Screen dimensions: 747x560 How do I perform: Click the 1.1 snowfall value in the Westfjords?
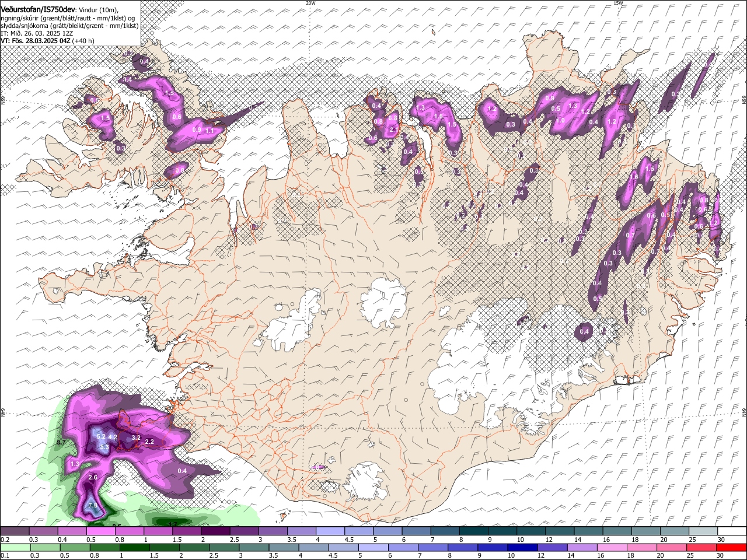[x=210, y=131]
